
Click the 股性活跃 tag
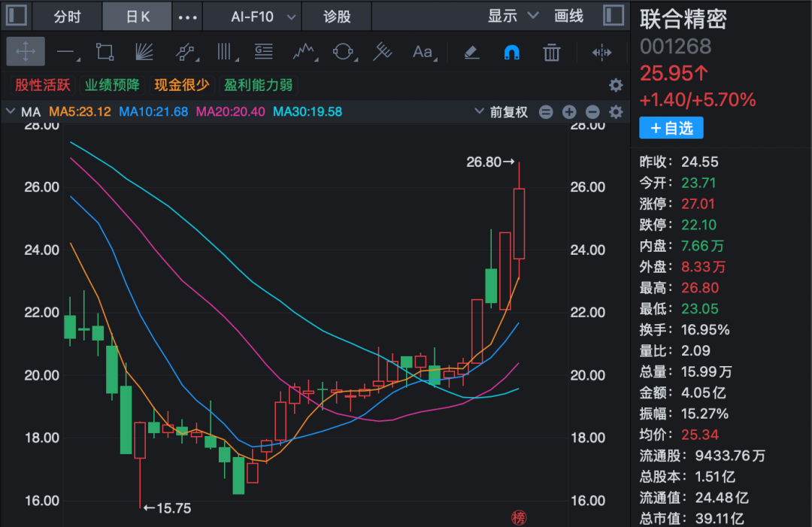[42, 85]
